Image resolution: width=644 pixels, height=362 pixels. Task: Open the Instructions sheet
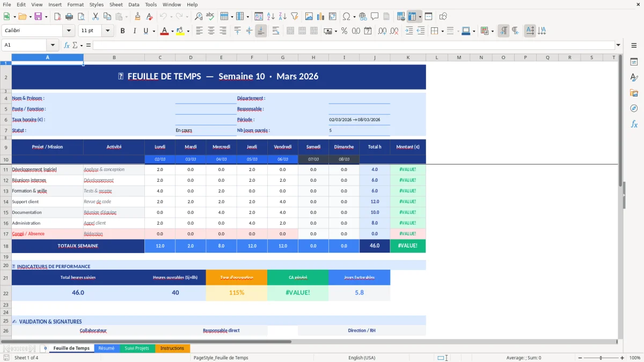(x=172, y=348)
